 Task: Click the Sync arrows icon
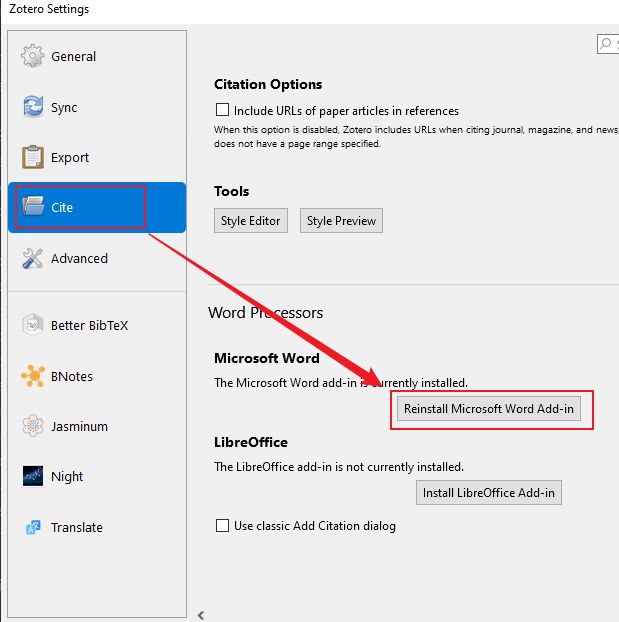(33, 107)
